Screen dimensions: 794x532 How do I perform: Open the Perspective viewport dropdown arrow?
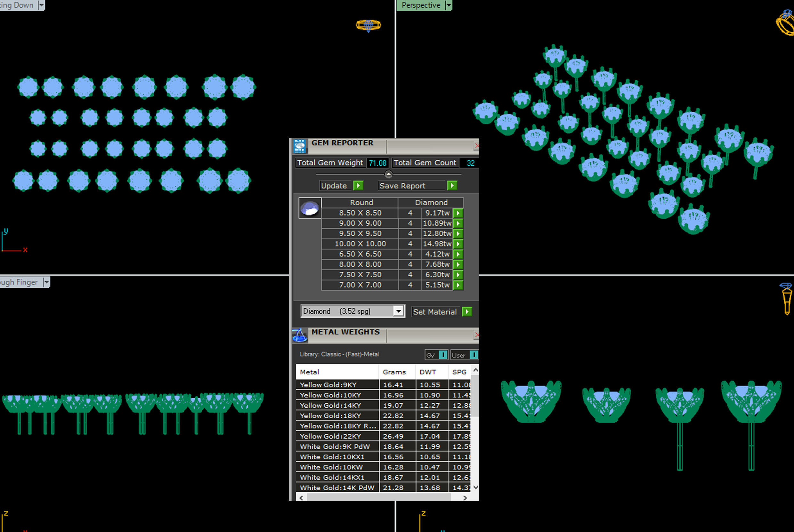tap(449, 5)
